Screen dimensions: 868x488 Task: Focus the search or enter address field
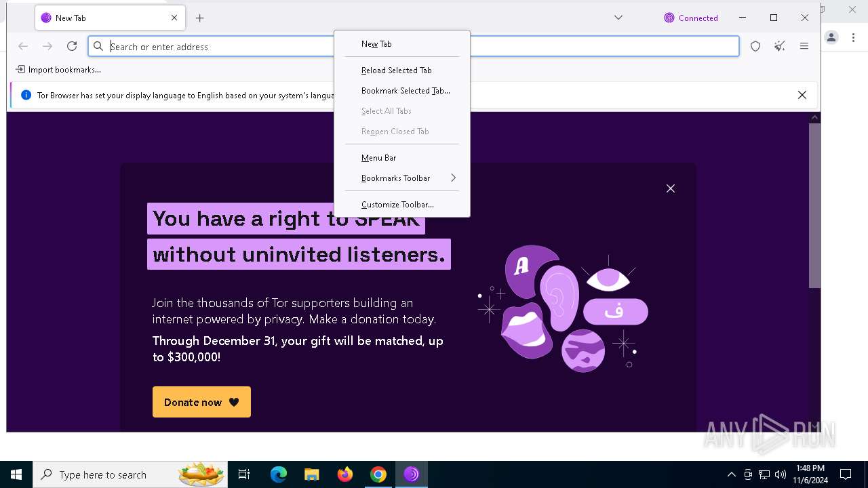(414, 46)
